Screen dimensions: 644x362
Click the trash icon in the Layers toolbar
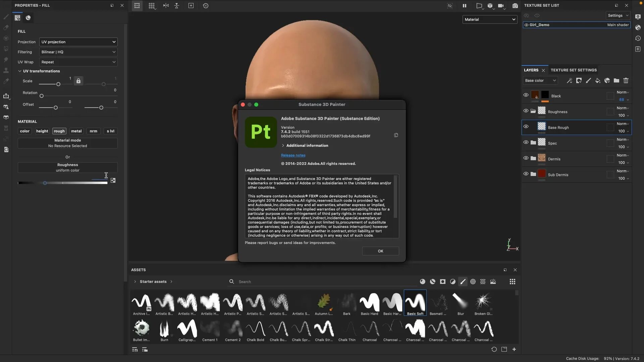[626, 80]
